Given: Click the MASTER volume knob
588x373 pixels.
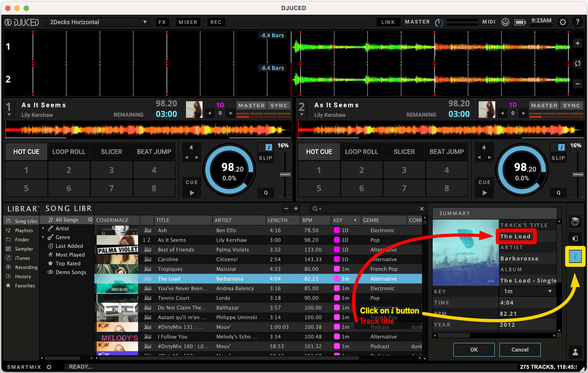Looking at the screenshot, I should (x=439, y=22).
